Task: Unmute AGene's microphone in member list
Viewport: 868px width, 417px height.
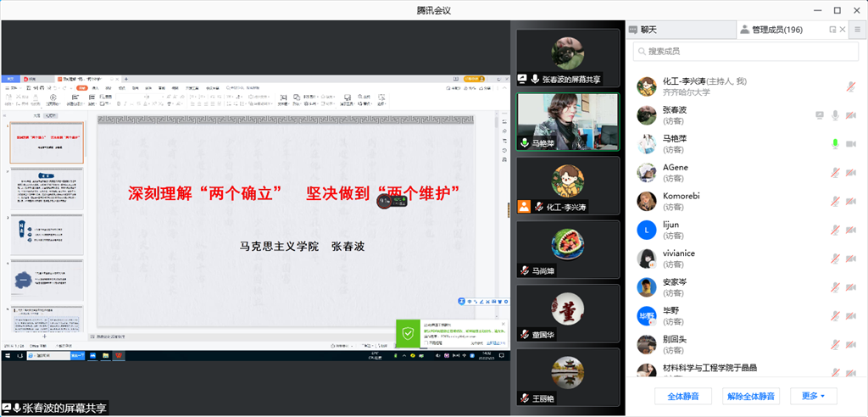Action: [835, 173]
